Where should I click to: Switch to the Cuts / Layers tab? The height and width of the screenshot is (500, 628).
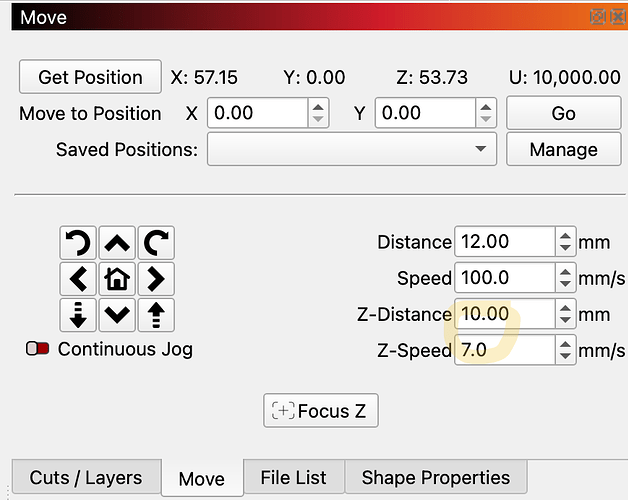[86, 478]
